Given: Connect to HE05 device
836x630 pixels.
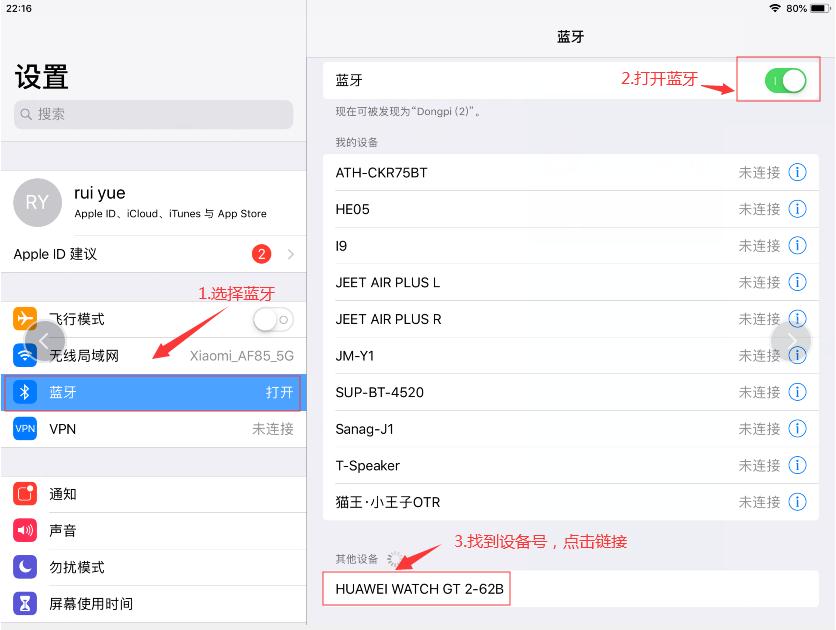Looking at the screenshot, I should coord(570,209).
